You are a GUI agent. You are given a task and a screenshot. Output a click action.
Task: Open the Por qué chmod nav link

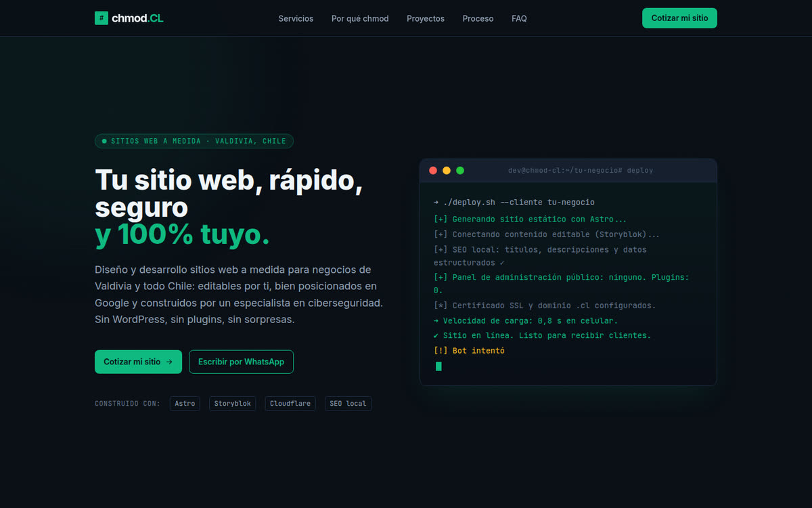click(x=360, y=18)
